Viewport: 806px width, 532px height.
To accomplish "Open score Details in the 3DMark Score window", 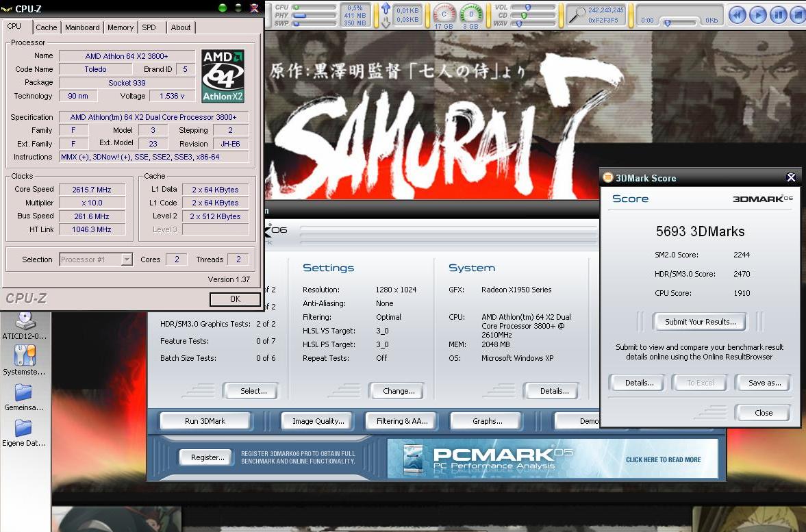I will [639, 383].
